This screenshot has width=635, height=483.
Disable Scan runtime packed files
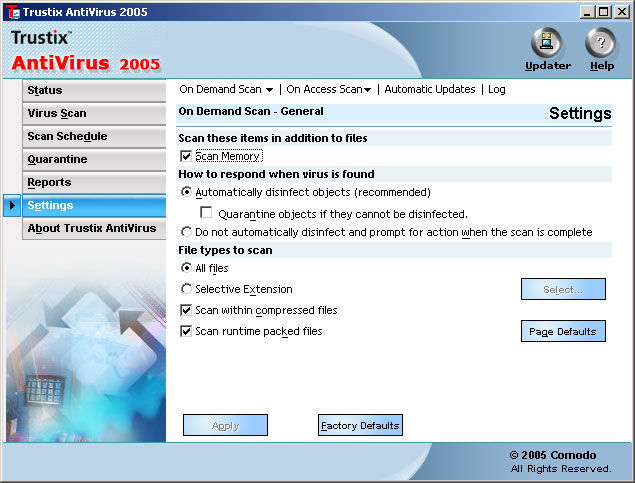point(186,331)
